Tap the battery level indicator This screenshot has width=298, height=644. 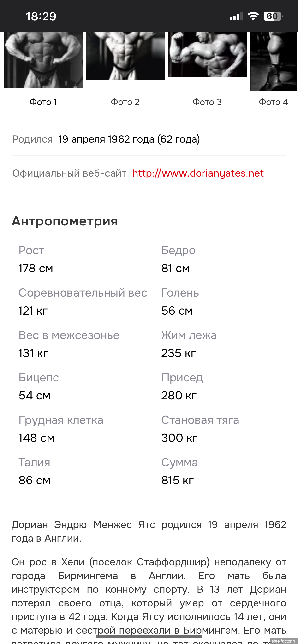pyautogui.click(x=273, y=16)
